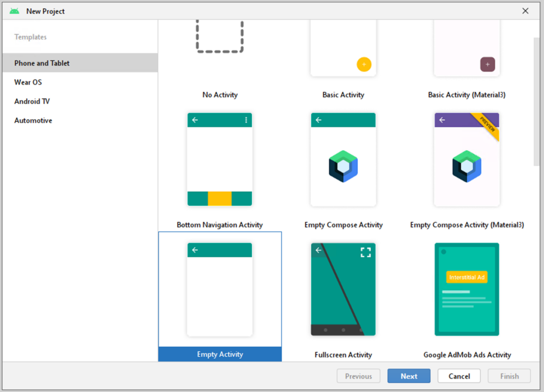This screenshot has height=392, width=544.
Task: Select the No Activity template thumbnail
Action: pos(220,36)
